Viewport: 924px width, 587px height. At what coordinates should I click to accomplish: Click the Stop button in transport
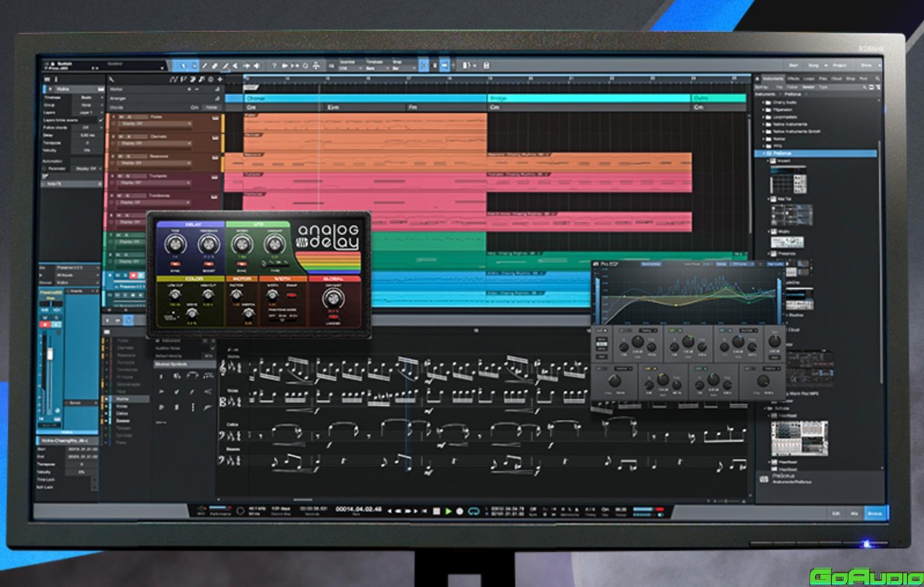(436, 511)
